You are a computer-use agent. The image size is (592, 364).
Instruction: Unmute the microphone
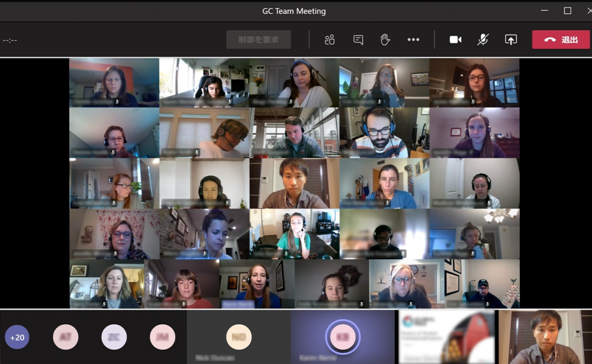click(x=483, y=39)
